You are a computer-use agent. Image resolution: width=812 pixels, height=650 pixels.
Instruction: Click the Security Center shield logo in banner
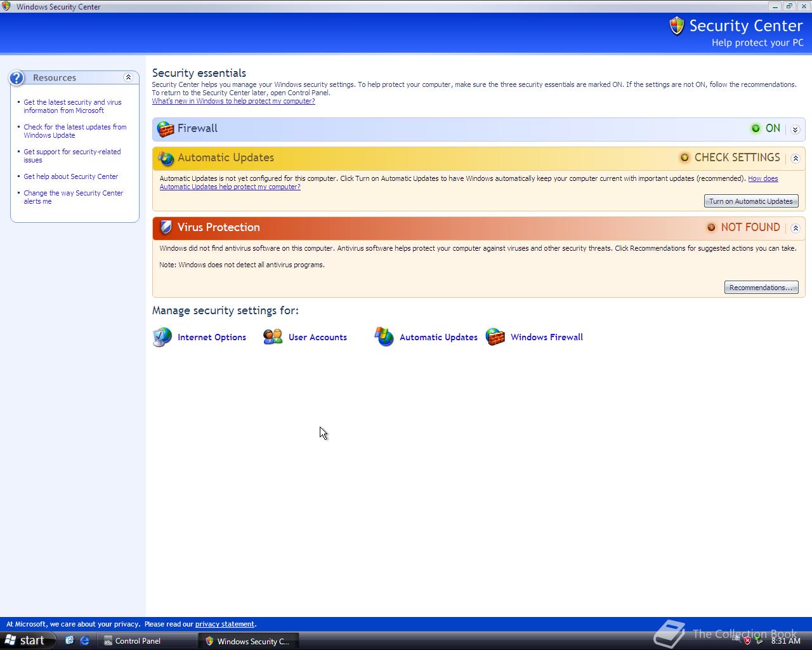coord(677,26)
